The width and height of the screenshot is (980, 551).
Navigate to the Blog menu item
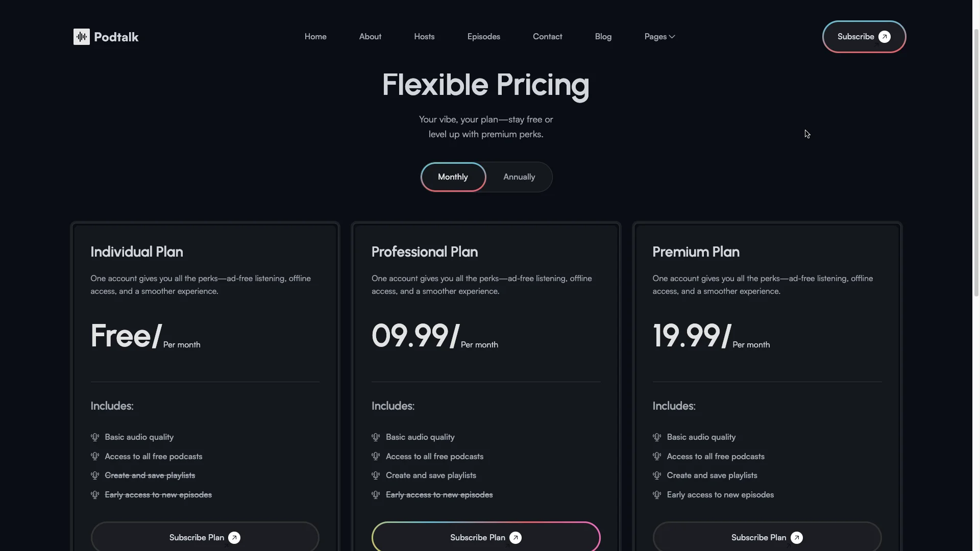[x=603, y=36]
